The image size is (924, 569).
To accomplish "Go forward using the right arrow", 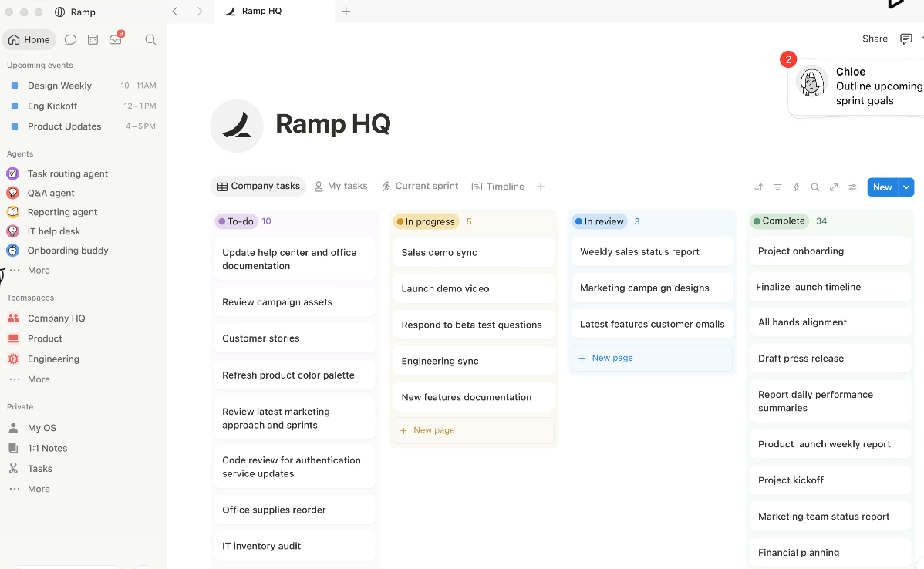I will click(x=200, y=12).
